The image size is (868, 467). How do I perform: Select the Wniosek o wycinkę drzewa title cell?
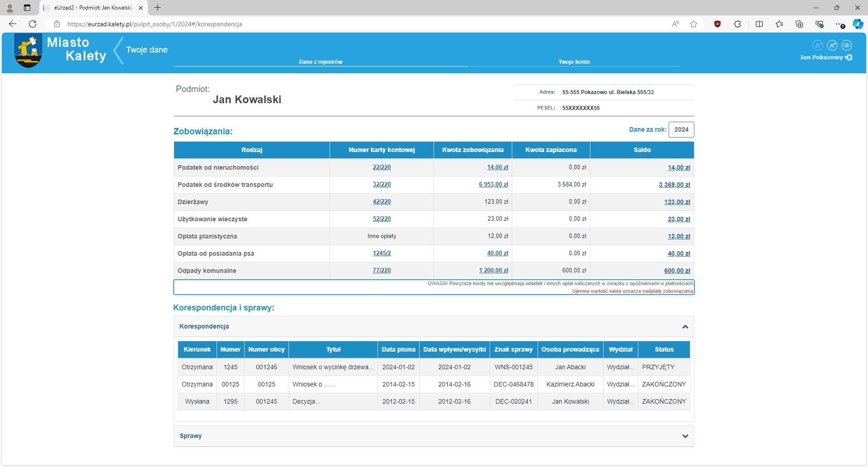point(333,367)
